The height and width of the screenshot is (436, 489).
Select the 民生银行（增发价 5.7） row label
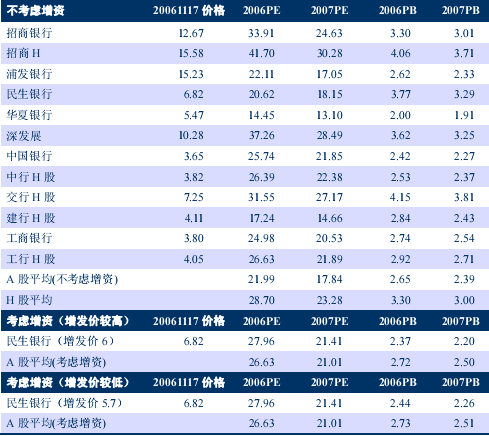pos(64,403)
